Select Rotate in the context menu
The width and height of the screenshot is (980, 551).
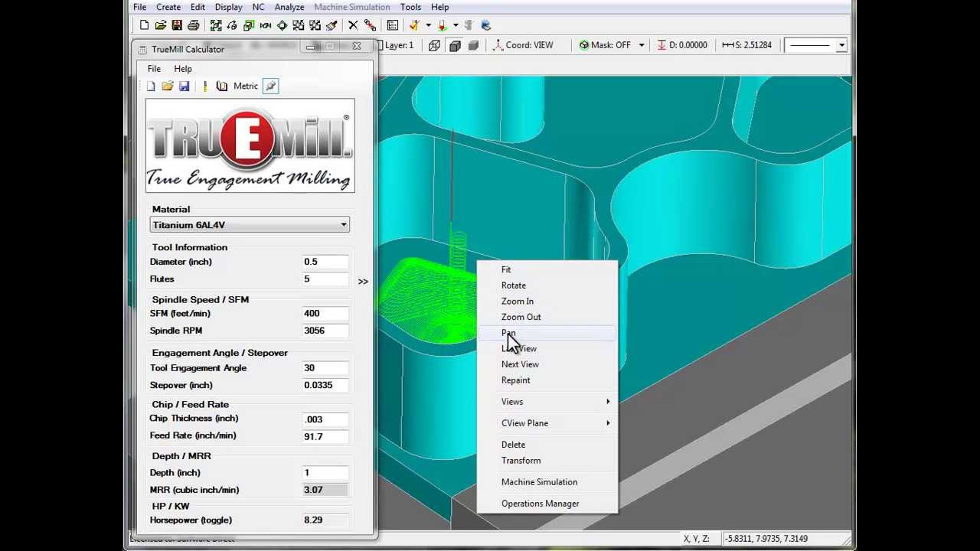pyautogui.click(x=514, y=285)
